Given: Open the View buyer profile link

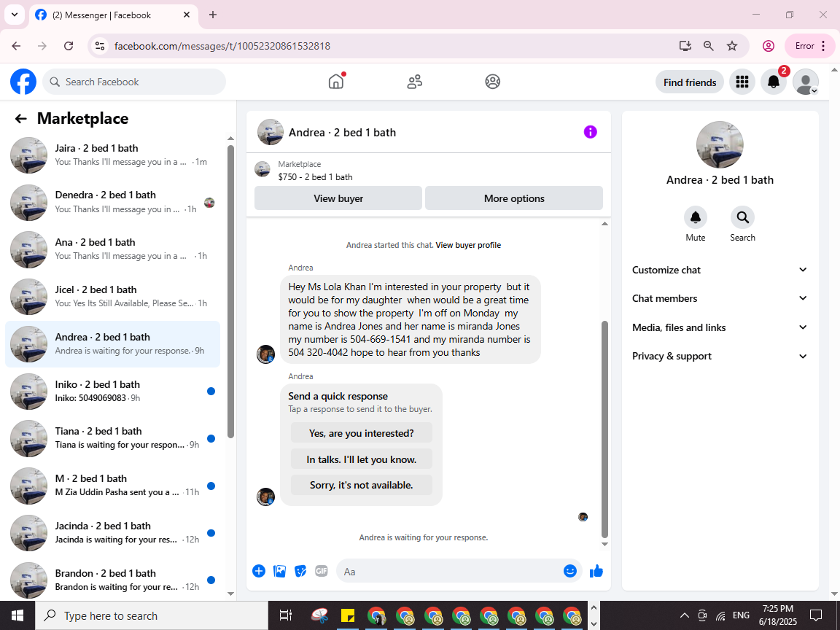Looking at the screenshot, I should (x=468, y=245).
